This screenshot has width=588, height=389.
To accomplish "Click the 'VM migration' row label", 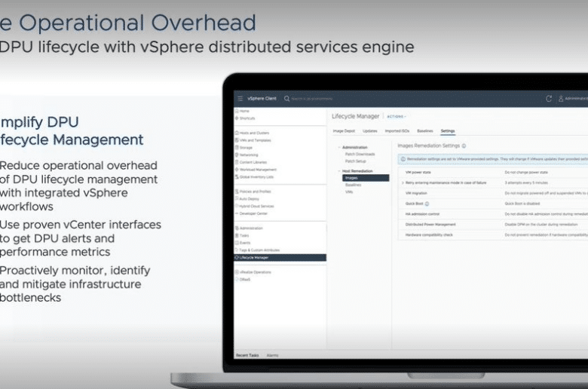I will (416, 193).
